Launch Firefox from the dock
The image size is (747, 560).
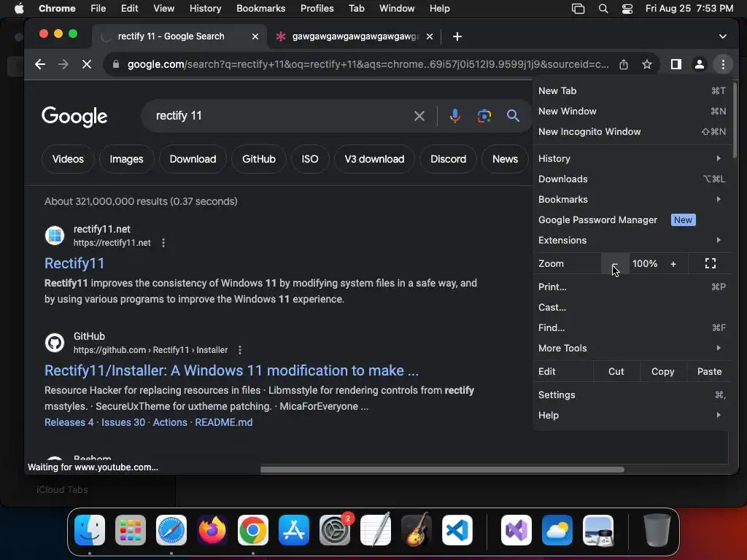212,530
